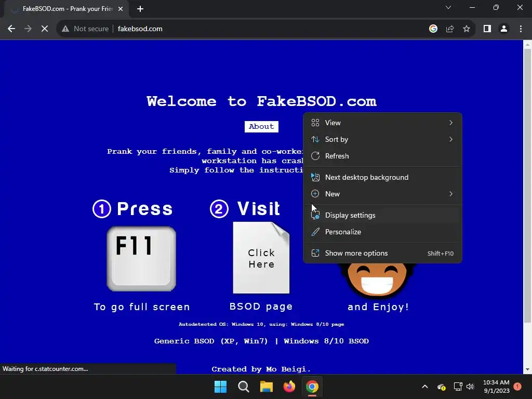Click 'Created by Mo Beigi.' text
Image resolution: width=532 pixels, height=399 pixels.
tap(261, 369)
